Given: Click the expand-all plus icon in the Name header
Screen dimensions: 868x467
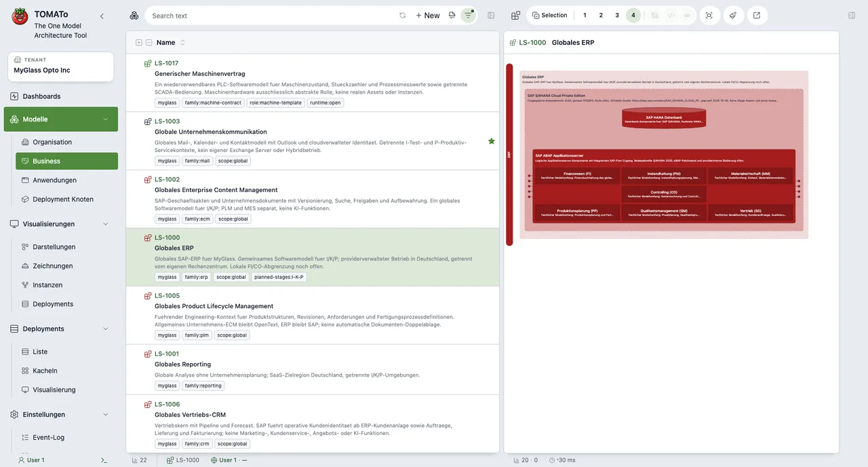Looking at the screenshot, I should click(x=139, y=43).
